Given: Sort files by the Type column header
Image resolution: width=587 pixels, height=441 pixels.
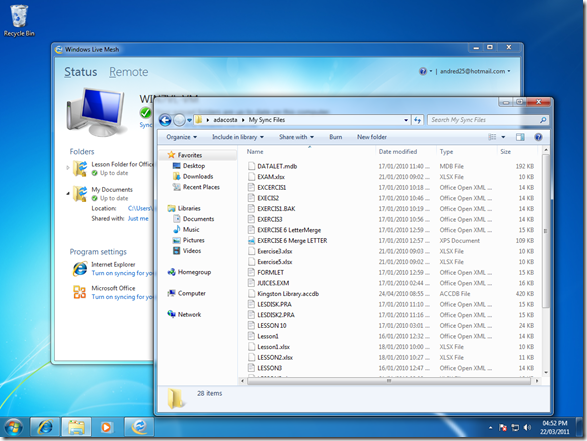Looking at the screenshot, I should (466, 152).
